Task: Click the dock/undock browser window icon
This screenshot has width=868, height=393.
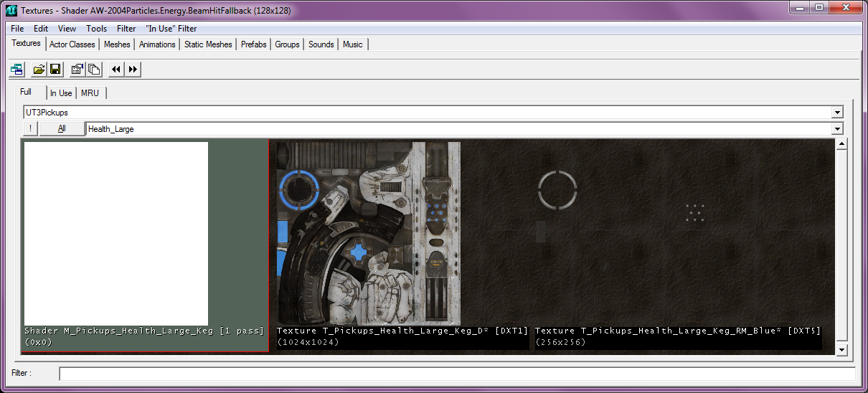Action: pyautogui.click(x=16, y=69)
